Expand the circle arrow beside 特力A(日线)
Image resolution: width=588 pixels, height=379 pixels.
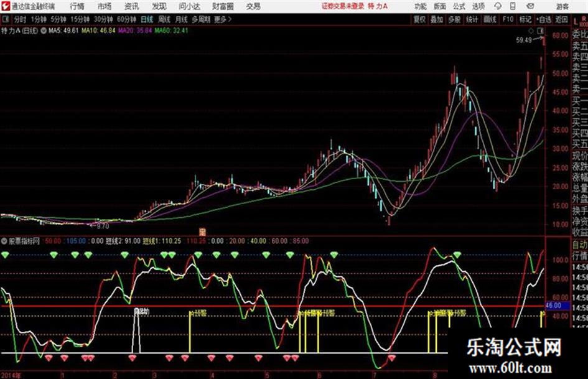click(44, 30)
